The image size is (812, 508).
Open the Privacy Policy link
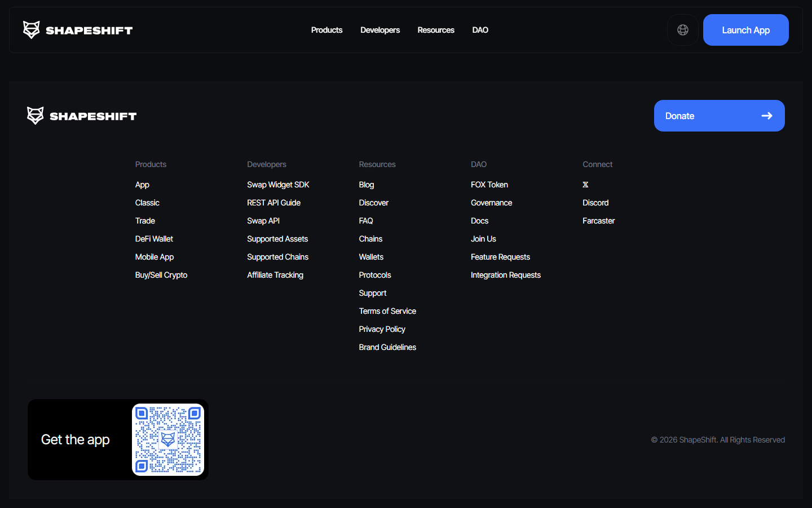382,329
